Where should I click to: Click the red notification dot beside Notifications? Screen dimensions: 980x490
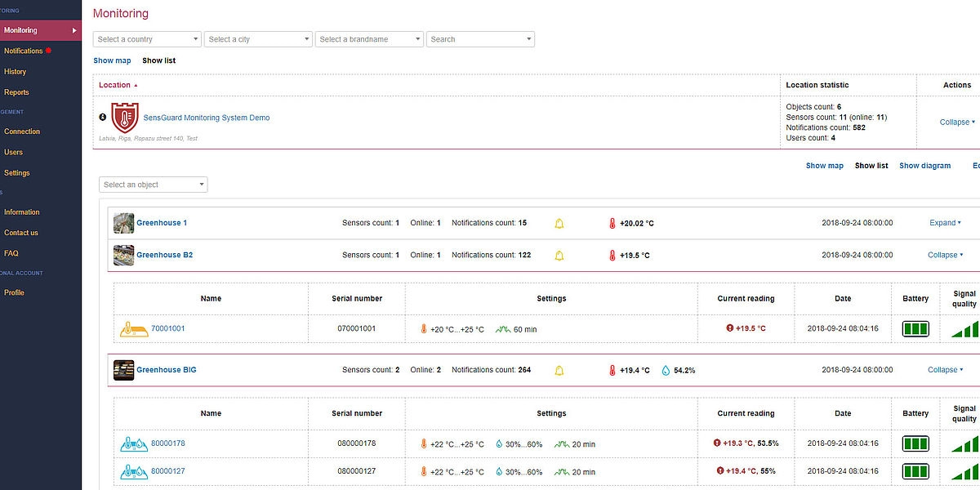pyautogui.click(x=49, y=51)
